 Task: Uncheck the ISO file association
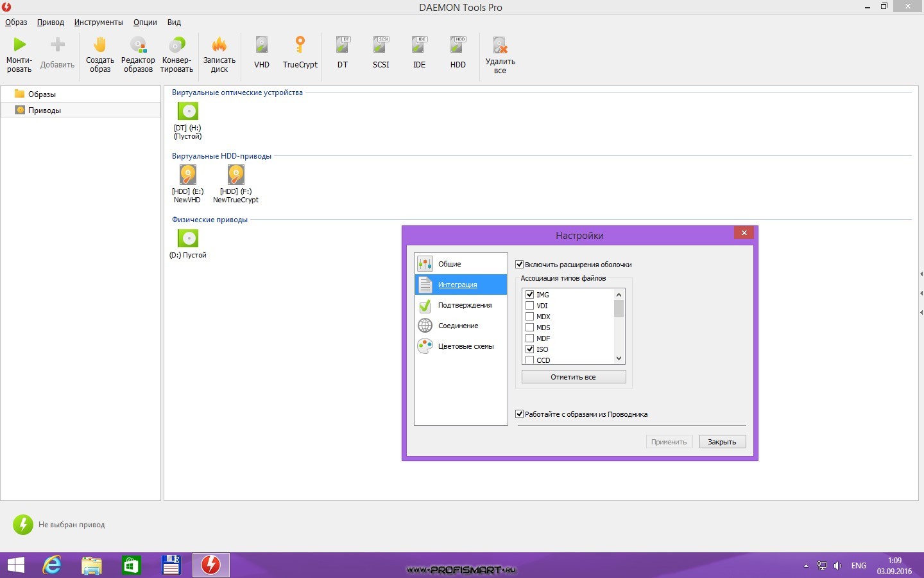pos(530,349)
